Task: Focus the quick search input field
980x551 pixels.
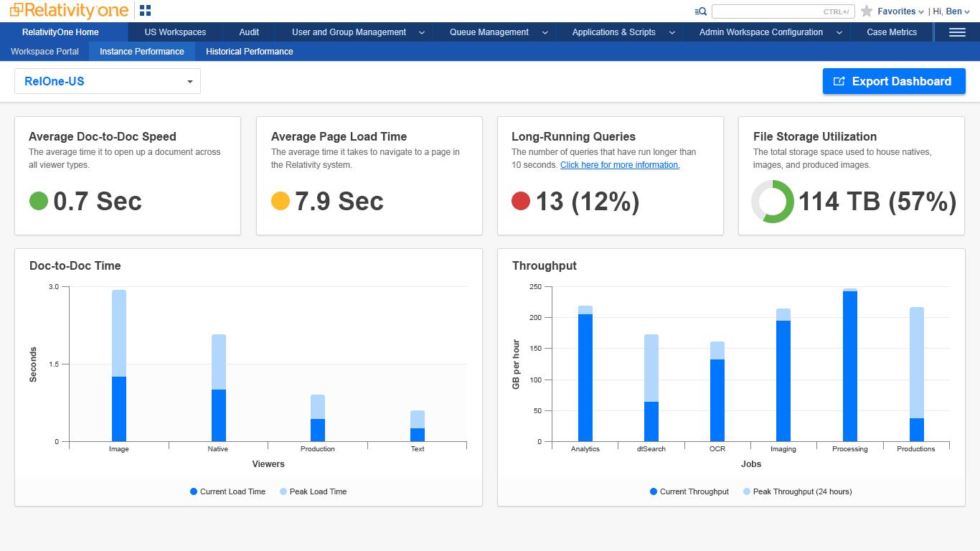Action: [783, 11]
